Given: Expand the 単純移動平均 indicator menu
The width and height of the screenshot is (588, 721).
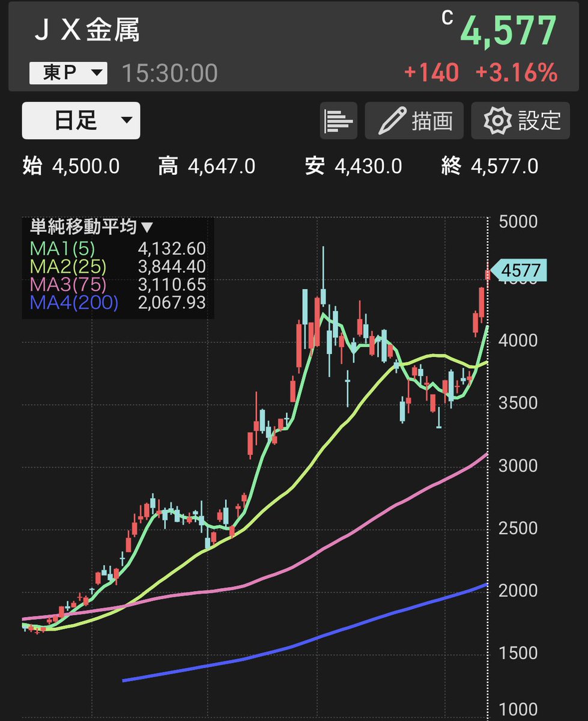Looking at the screenshot, I should coord(91,227).
